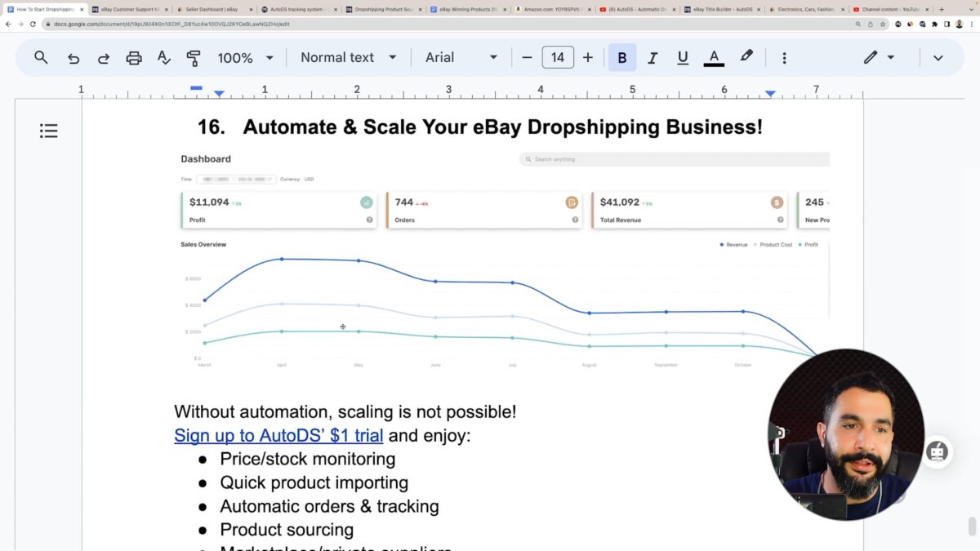This screenshot has width=980, height=551.
Task: Open the three-dot more toolbar options
Action: coord(784,58)
